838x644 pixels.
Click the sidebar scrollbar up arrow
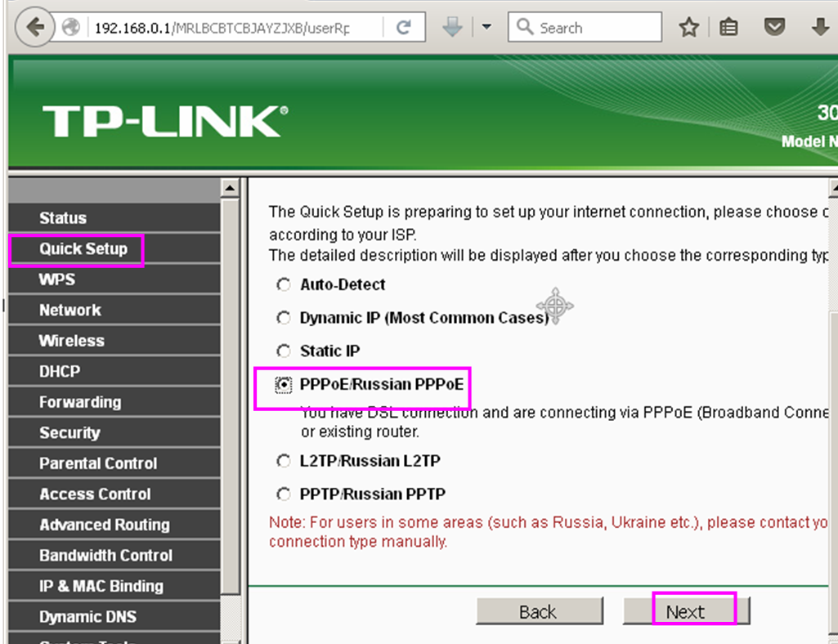(230, 188)
